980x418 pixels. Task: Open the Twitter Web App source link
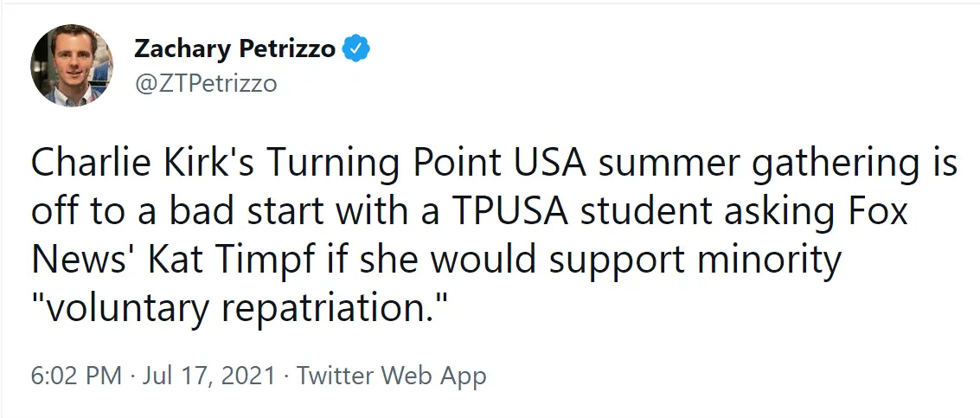391,376
